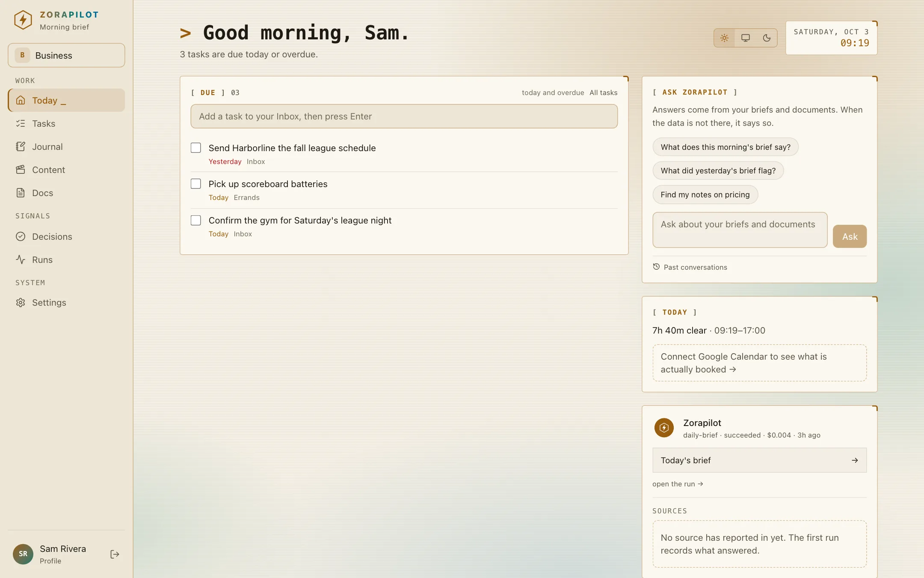Focus the Ask about your briefs field

coord(740,230)
